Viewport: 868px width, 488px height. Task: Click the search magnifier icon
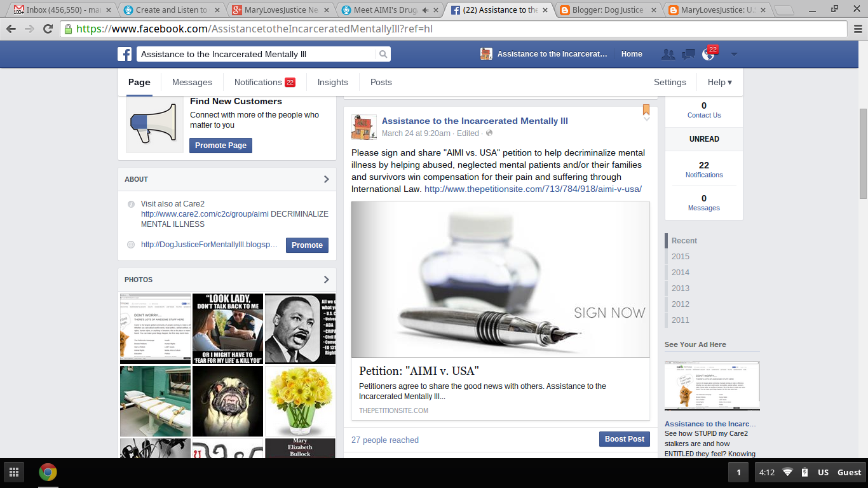coord(383,55)
